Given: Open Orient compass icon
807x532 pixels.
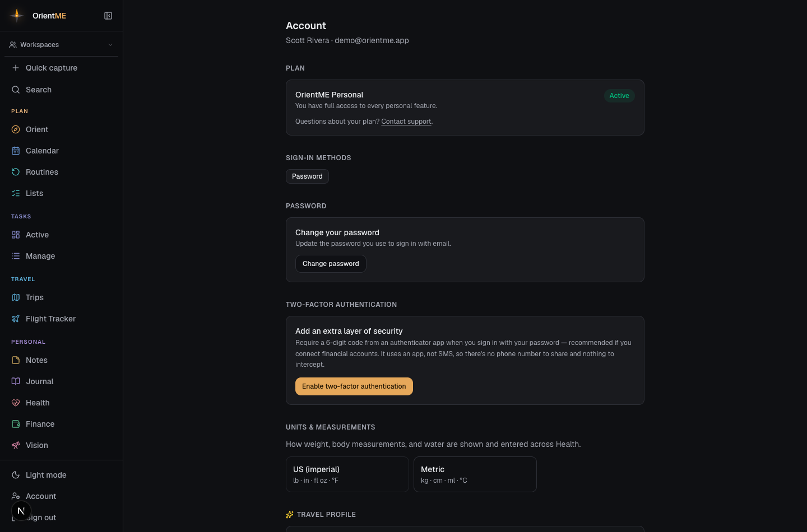Looking at the screenshot, I should (x=16, y=129).
